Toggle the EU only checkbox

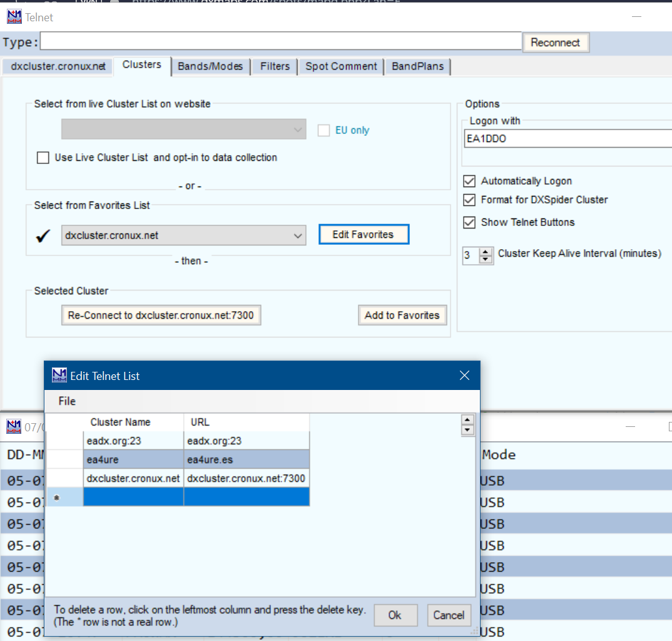323,130
